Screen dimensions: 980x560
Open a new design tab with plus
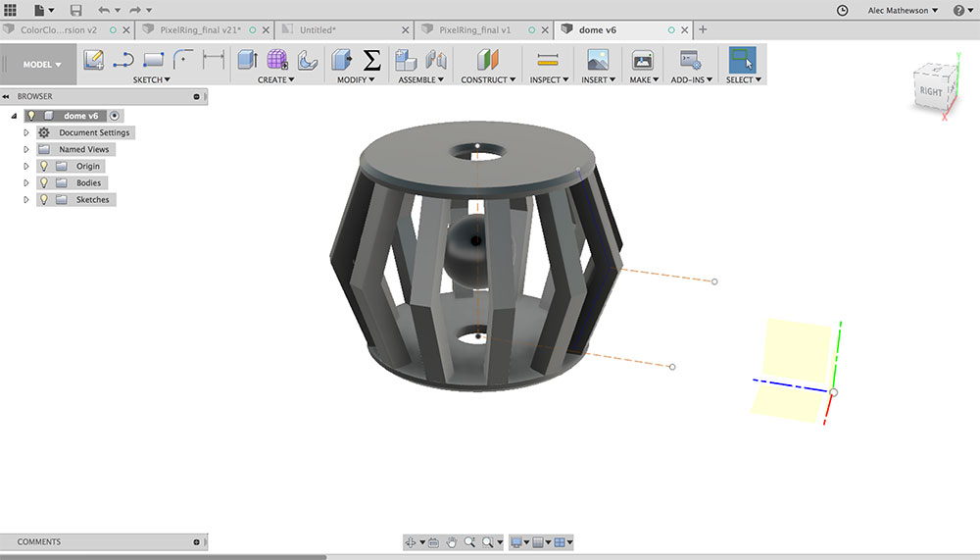[x=703, y=29]
